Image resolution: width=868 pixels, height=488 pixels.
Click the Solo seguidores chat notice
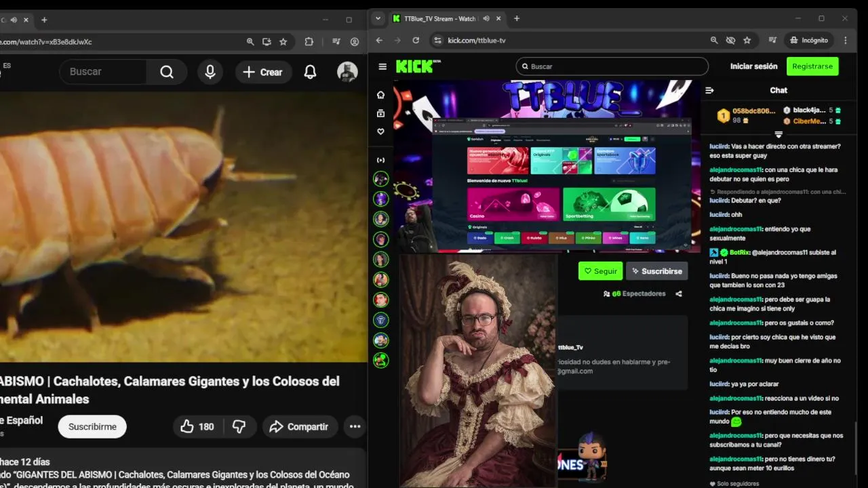coord(734,483)
